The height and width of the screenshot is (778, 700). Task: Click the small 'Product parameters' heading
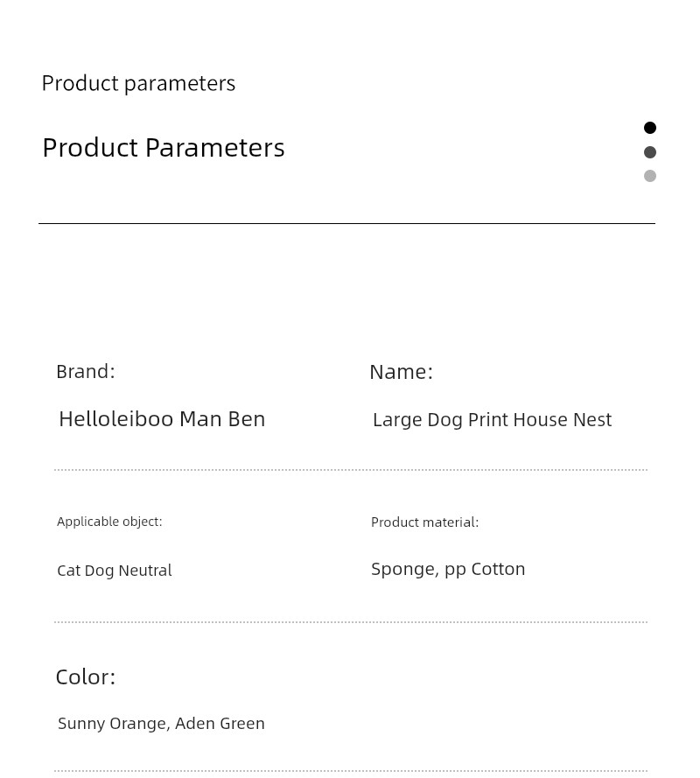(x=138, y=83)
